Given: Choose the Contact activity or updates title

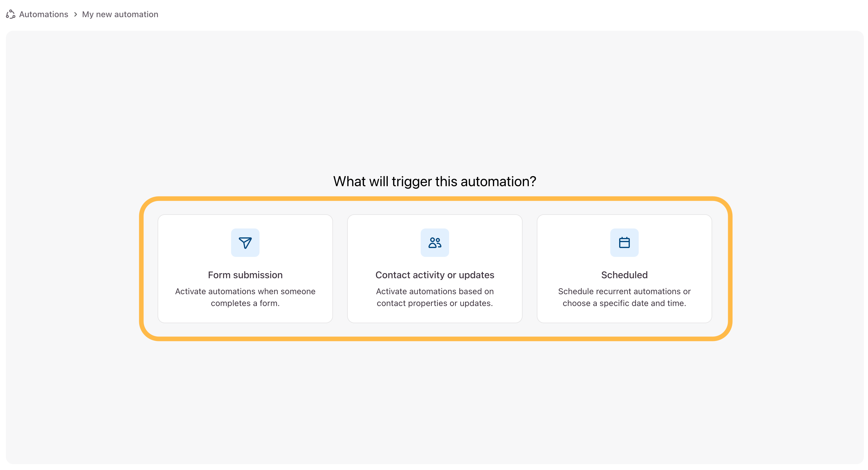Looking at the screenshot, I should point(435,275).
